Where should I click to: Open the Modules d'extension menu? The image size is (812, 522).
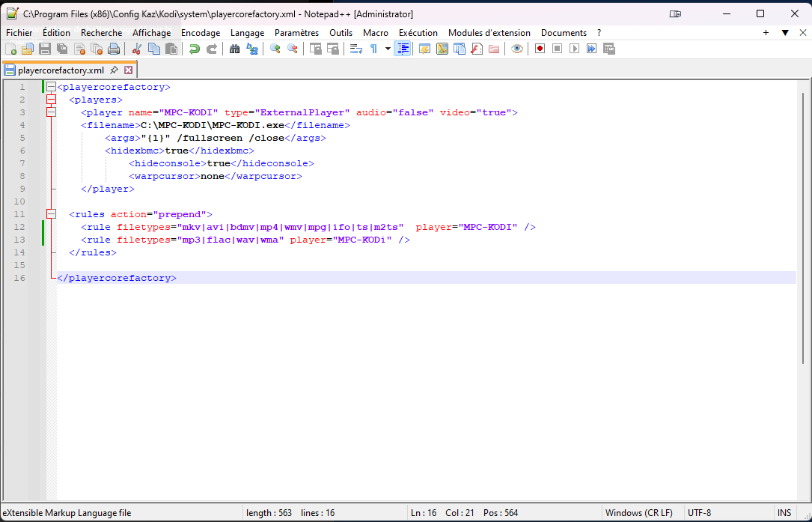[x=489, y=33]
